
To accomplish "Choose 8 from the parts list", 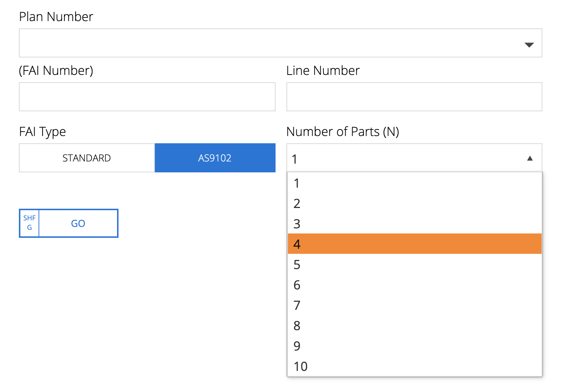I will click(414, 326).
